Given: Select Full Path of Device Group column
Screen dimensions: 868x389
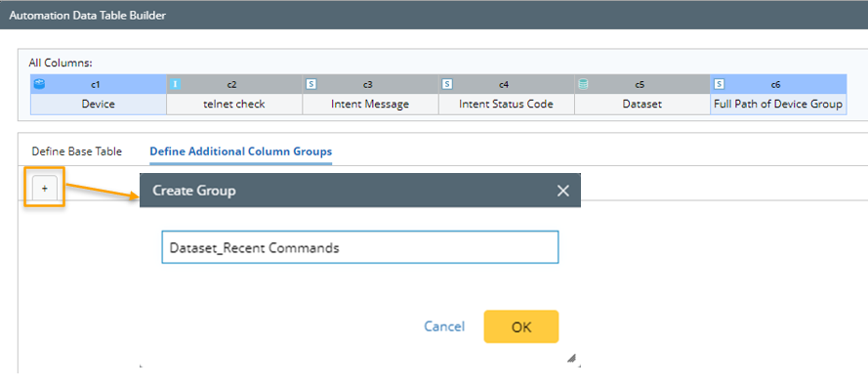Looking at the screenshot, I should [x=778, y=104].
